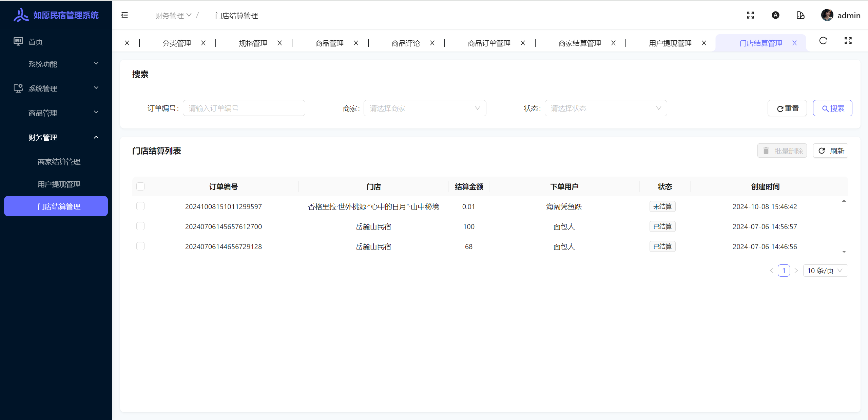
Task: Open the 10 条/页 page size dropdown
Action: 825,271
